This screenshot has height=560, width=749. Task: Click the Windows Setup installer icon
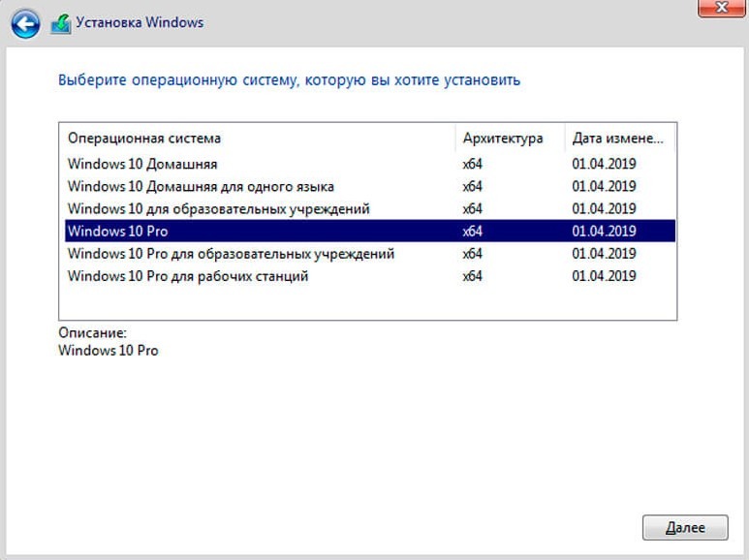61,24
